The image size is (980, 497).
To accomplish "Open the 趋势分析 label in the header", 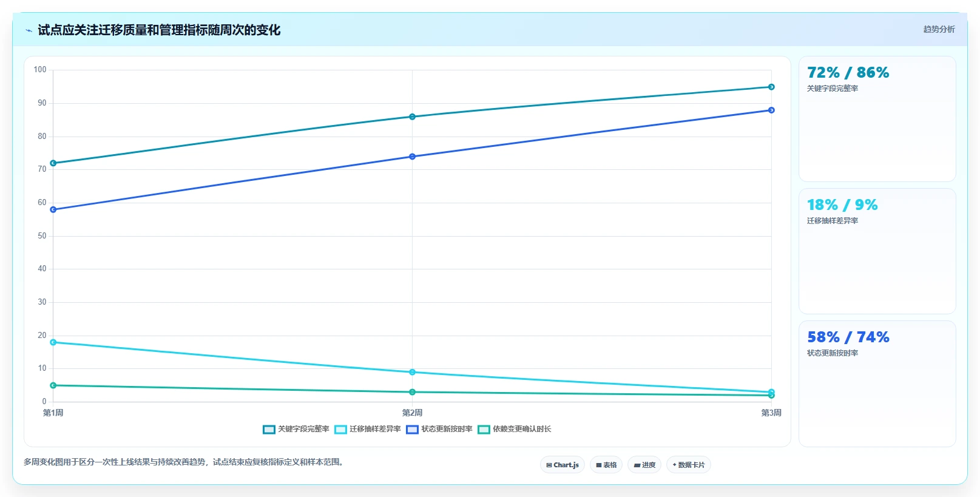I will click(939, 29).
